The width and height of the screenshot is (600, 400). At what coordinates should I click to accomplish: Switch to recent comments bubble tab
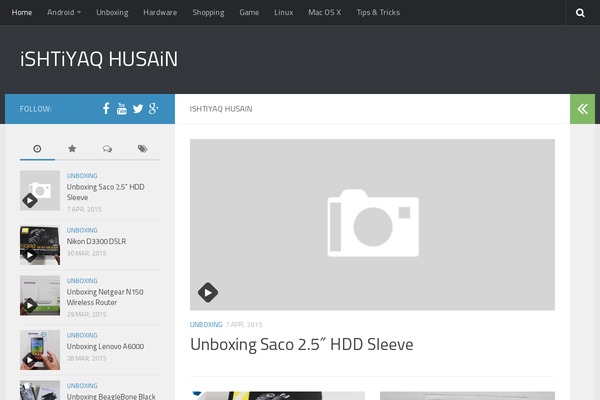pyautogui.click(x=107, y=149)
